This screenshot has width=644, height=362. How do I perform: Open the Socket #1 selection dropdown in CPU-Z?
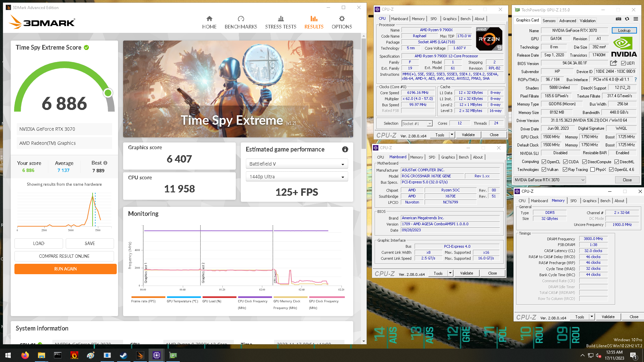pyautogui.click(x=417, y=123)
